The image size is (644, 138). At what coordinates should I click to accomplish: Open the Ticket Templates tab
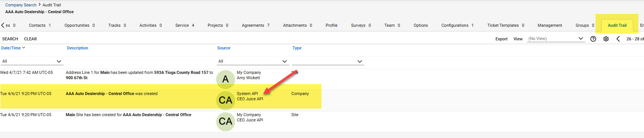(x=506, y=25)
